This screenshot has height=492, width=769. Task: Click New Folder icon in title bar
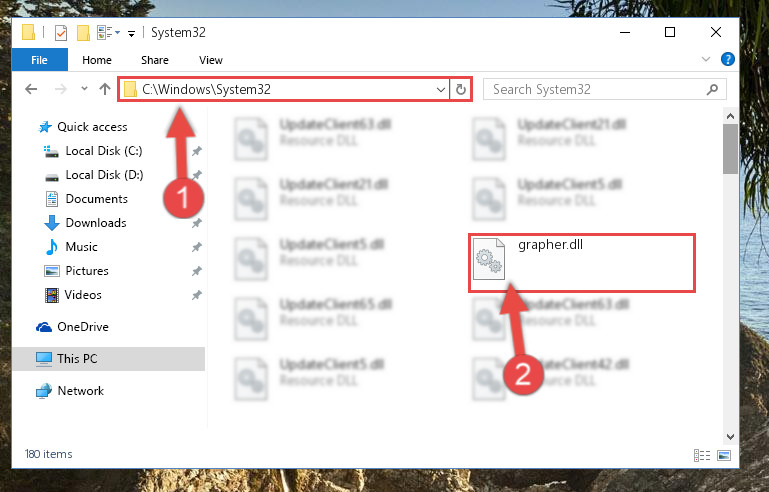click(x=83, y=33)
